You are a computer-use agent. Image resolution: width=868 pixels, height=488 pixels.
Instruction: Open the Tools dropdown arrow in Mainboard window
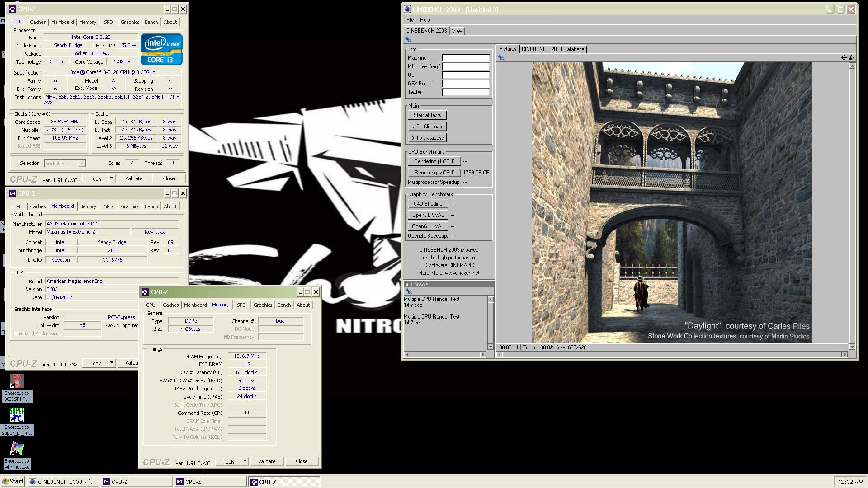(x=112, y=363)
